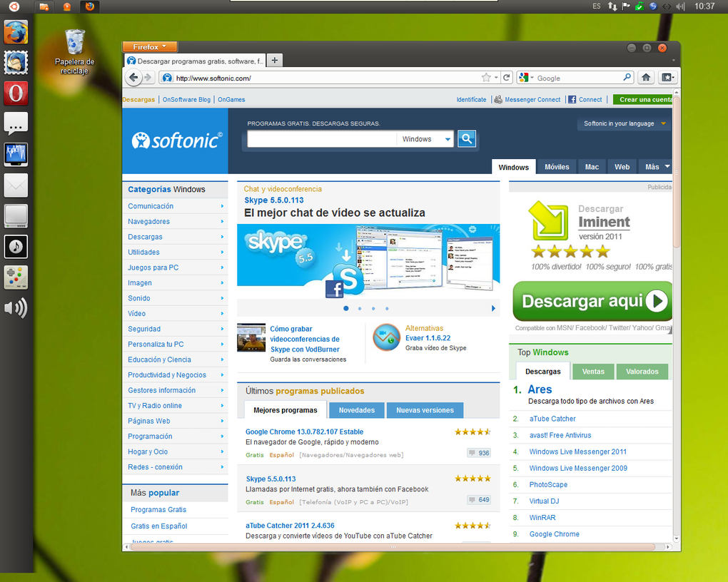
Task: Open a new tab with the plus button
Action: tap(275, 61)
